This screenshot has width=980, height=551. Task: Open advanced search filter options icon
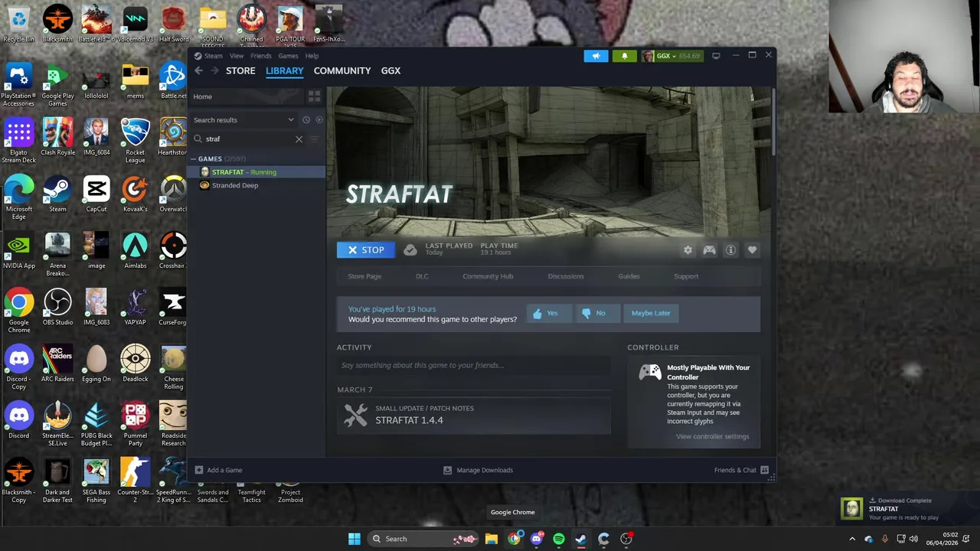click(314, 139)
